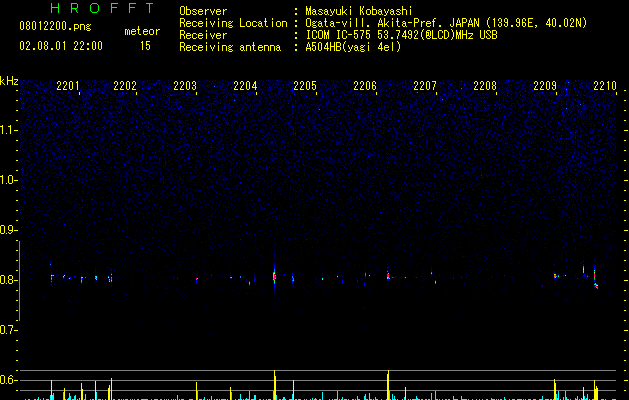Click the tallest yellow amplitude spike below 2204-2205
This screenshot has height=400, width=629.
pyautogui.click(x=275, y=385)
